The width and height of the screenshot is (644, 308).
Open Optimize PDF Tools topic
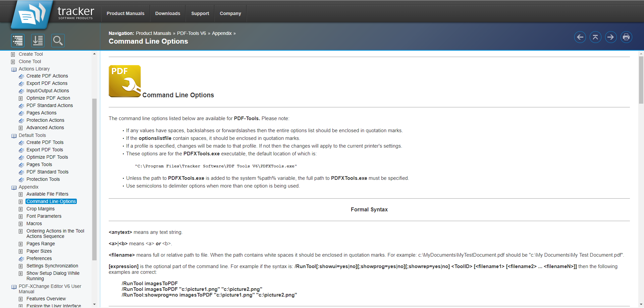(x=47, y=157)
